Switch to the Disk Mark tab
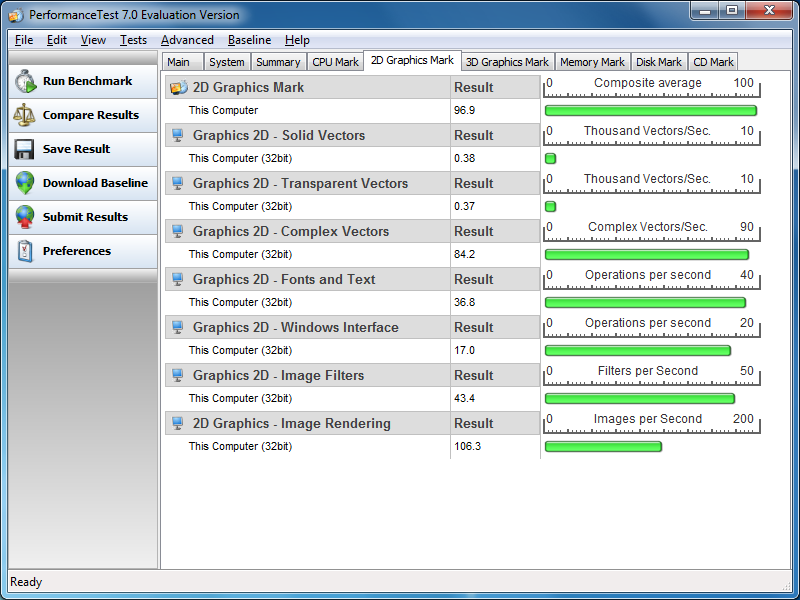This screenshot has width=800, height=600. point(659,62)
